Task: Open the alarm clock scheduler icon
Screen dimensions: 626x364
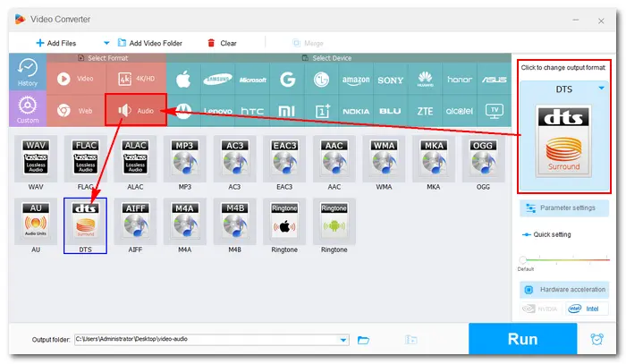Action: click(x=596, y=339)
